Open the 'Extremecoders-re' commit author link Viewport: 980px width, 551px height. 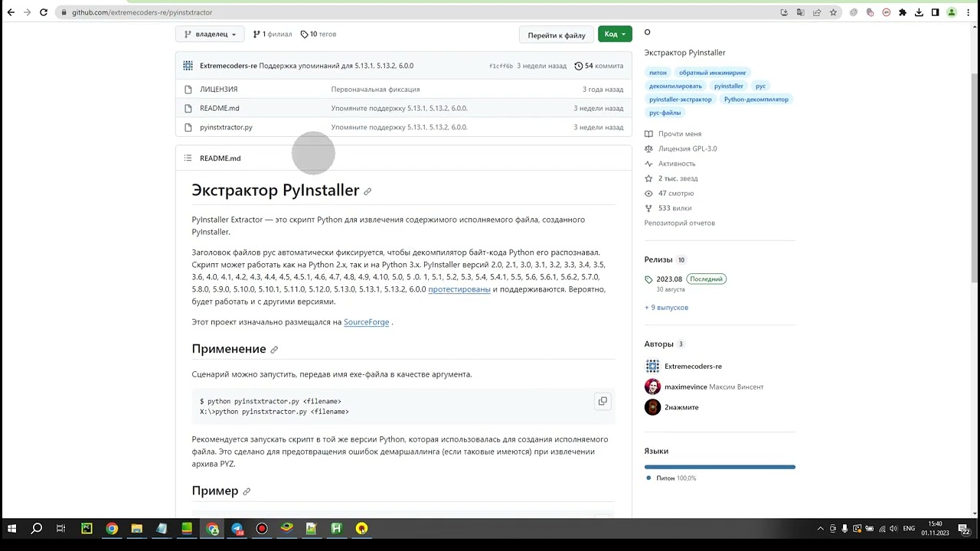point(228,66)
